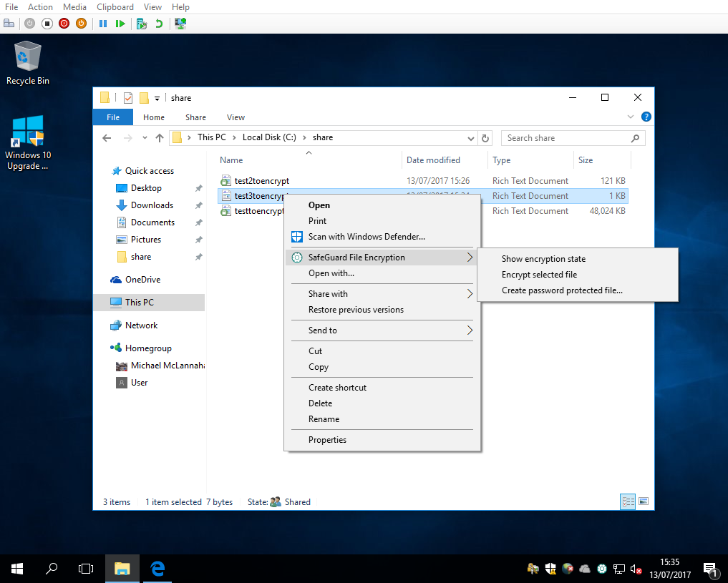Click This PC in address breadcrumb
This screenshot has height=583, width=728.
pyautogui.click(x=212, y=137)
